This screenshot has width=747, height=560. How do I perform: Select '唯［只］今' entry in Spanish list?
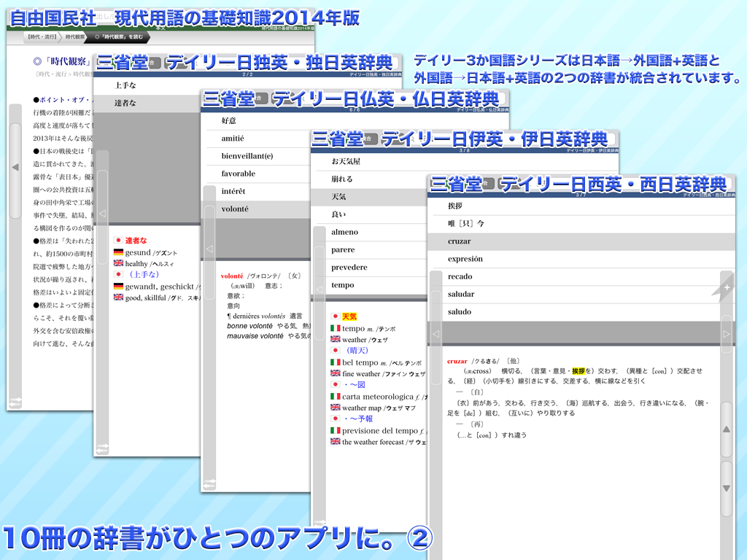click(x=581, y=224)
